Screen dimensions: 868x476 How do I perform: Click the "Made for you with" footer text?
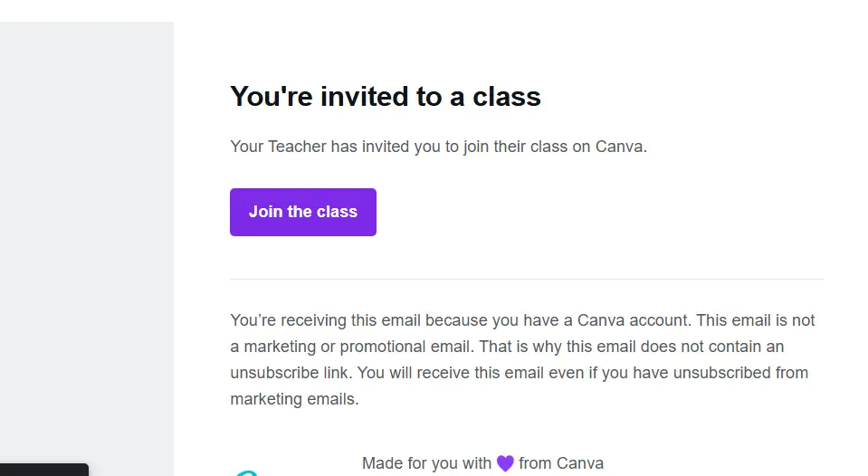point(426,462)
